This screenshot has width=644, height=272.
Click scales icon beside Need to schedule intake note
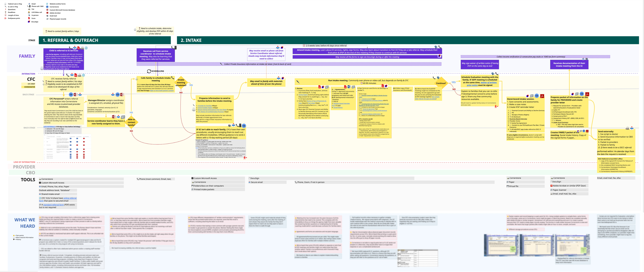[x=135, y=30]
